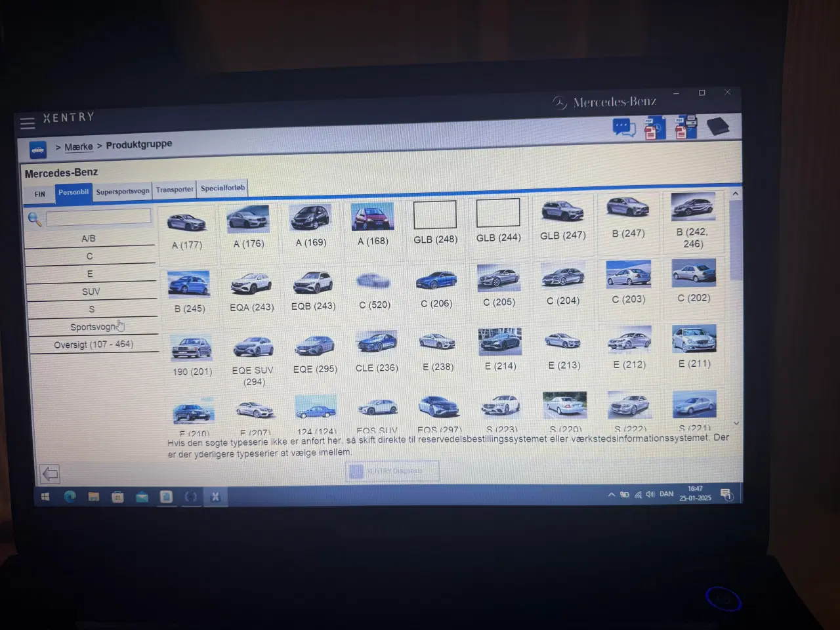The width and height of the screenshot is (840, 630).
Task: Open the XENTRY hamburger menu
Action: tap(28, 123)
